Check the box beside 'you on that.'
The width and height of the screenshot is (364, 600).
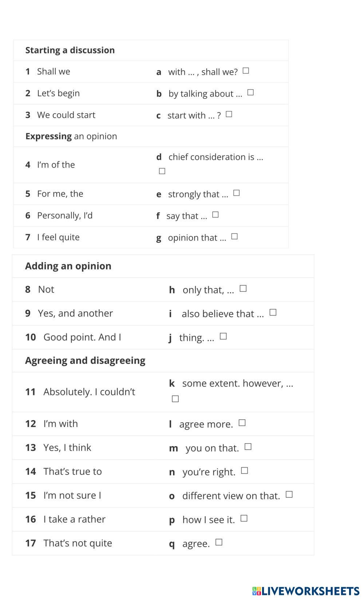tap(248, 447)
